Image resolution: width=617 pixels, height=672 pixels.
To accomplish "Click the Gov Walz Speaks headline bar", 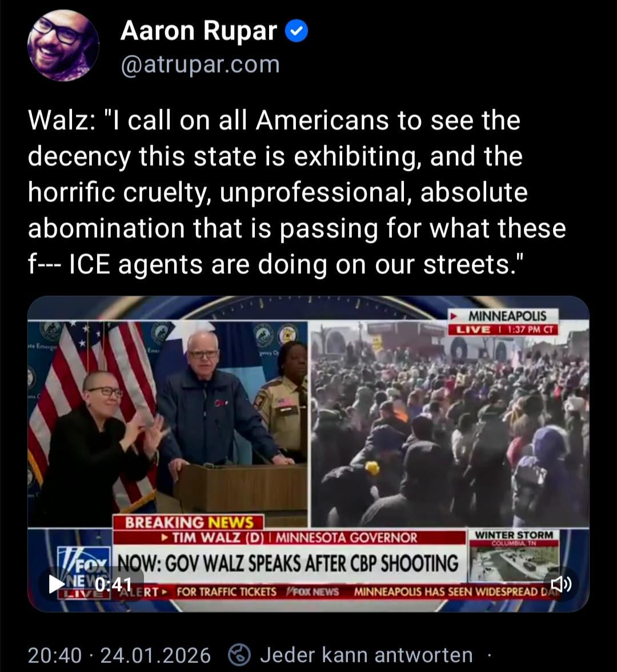I will (x=289, y=563).
